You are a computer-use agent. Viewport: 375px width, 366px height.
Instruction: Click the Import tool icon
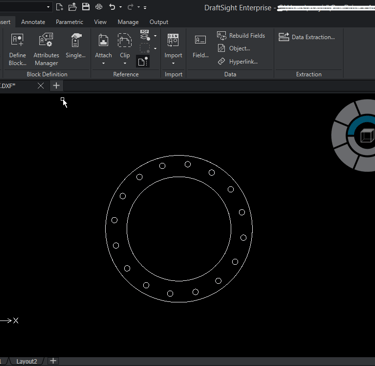point(173,40)
